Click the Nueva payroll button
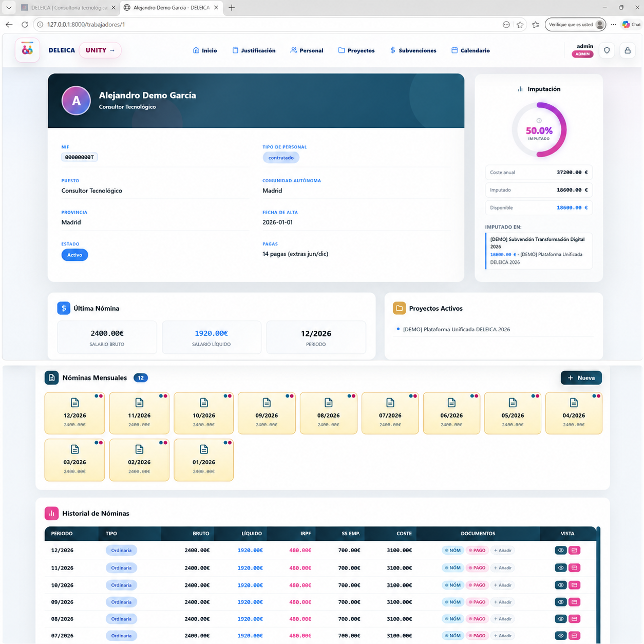644x644 pixels. point(581,378)
